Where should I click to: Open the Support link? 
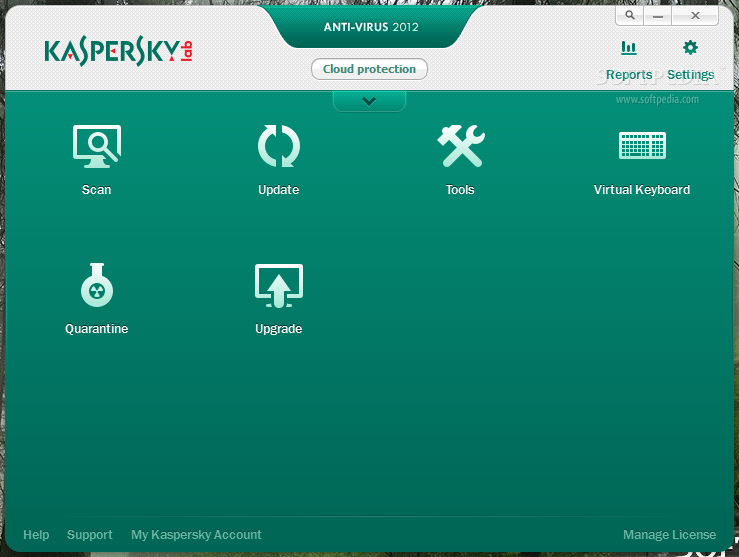click(x=90, y=534)
